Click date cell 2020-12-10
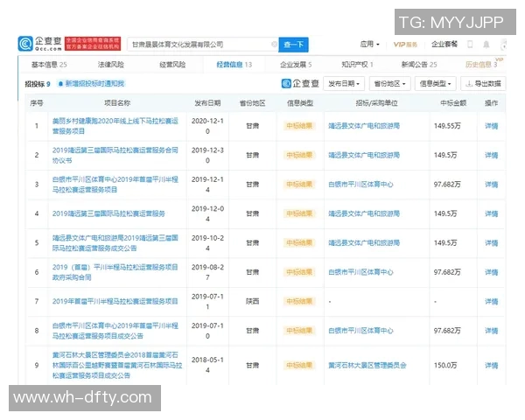 (207, 126)
